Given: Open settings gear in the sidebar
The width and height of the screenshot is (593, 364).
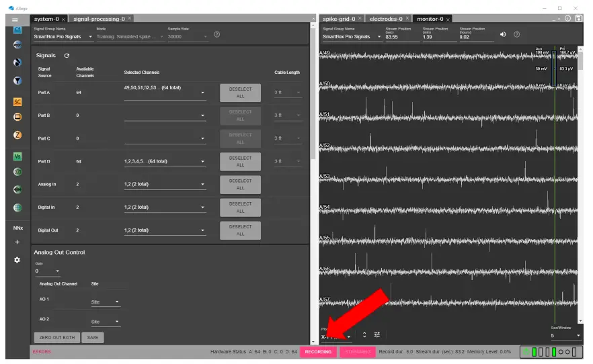Looking at the screenshot, I should [17, 260].
